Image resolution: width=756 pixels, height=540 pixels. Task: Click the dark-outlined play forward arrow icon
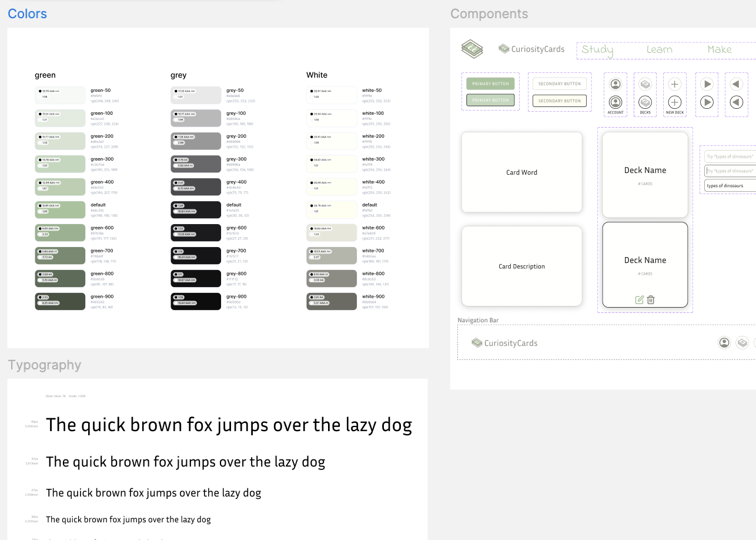tap(707, 102)
